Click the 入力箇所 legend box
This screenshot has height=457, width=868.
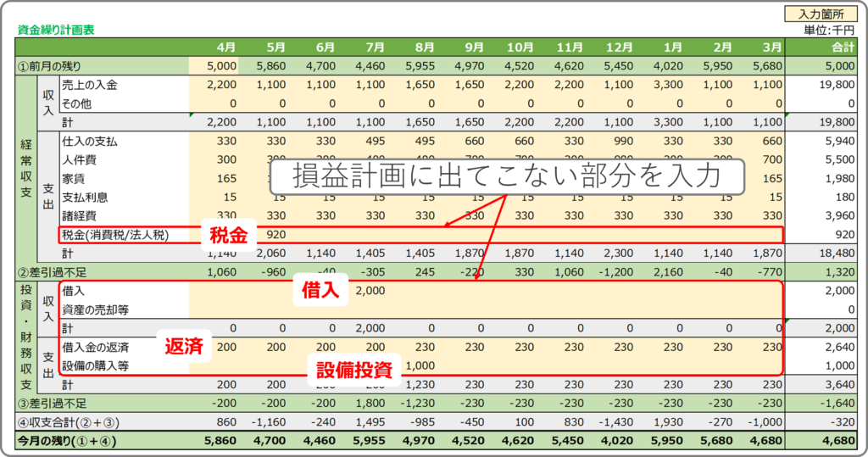click(x=821, y=14)
